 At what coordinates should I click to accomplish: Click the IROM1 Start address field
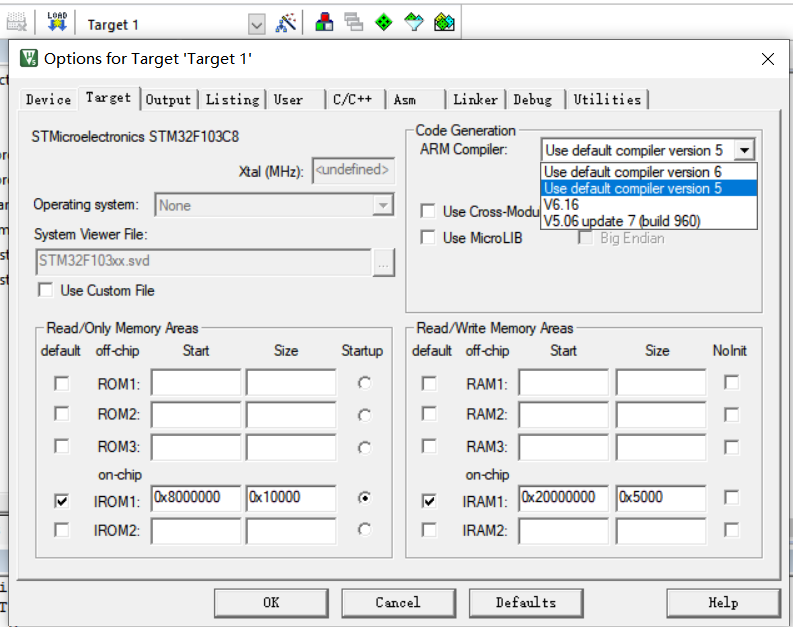point(196,498)
